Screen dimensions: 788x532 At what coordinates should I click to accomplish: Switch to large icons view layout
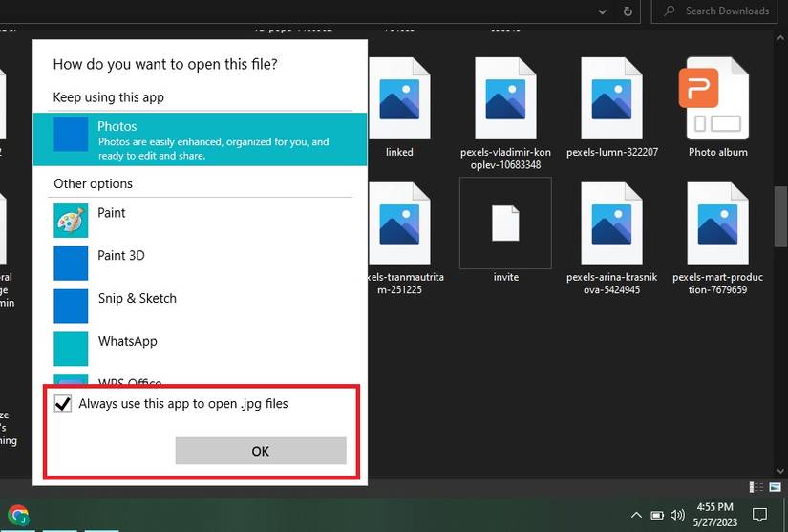776,487
